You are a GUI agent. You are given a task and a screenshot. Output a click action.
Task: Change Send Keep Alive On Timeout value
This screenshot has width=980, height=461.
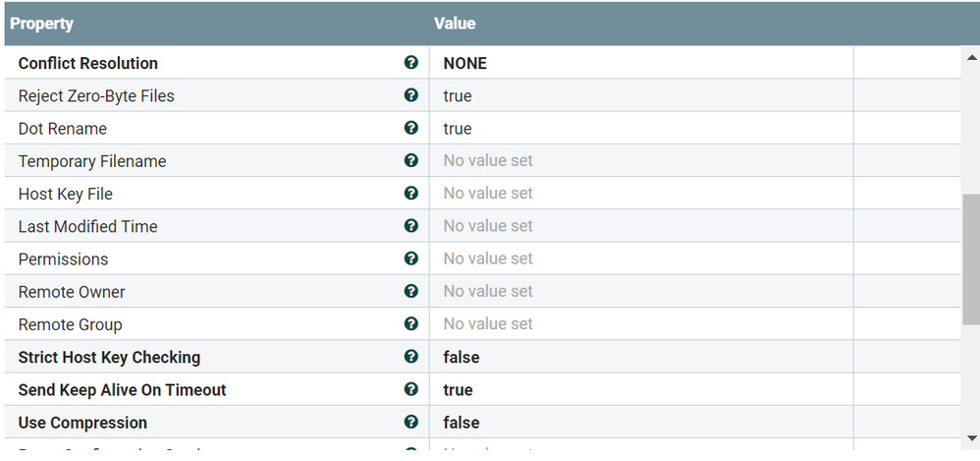pyautogui.click(x=641, y=389)
